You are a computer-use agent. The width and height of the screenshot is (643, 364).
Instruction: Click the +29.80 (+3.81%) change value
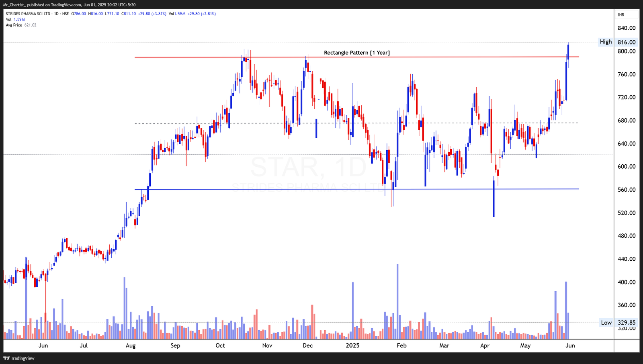[153, 13]
